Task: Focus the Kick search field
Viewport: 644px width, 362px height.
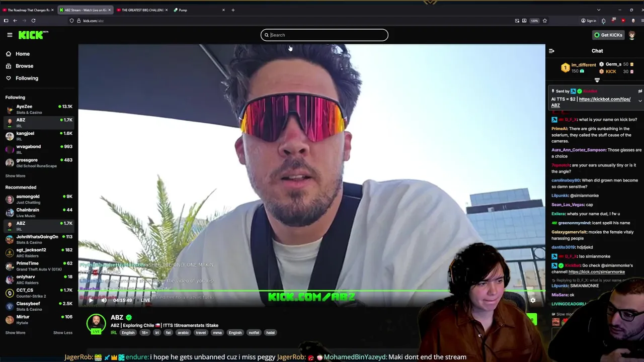Action: [325, 35]
